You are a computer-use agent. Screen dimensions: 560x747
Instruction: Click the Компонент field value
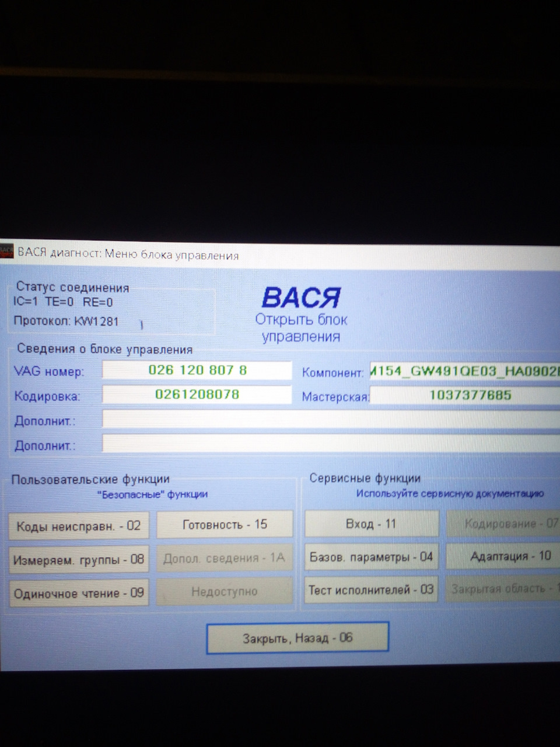point(465,371)
